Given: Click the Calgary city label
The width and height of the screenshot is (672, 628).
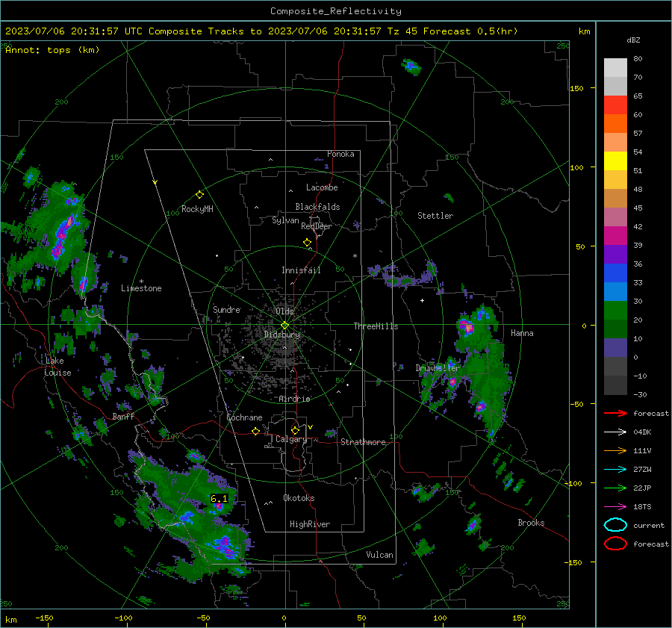Looking at the screenshot, I should [x=291, y=439].
